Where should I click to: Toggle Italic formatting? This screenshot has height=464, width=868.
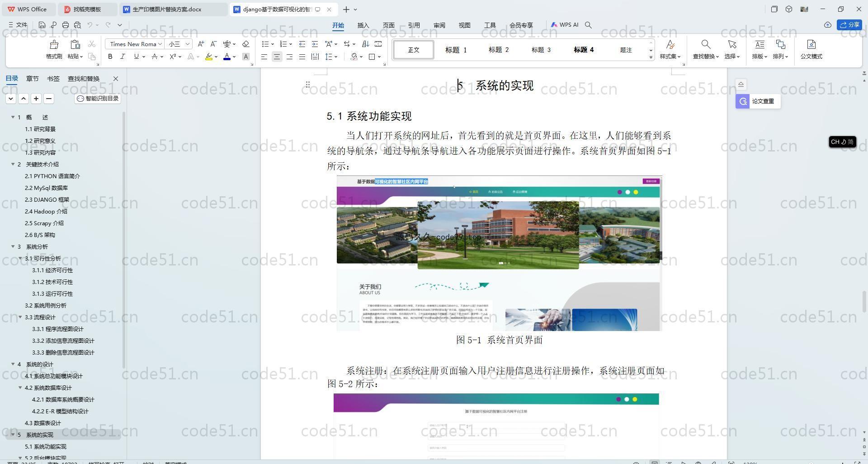coord(123,57)
